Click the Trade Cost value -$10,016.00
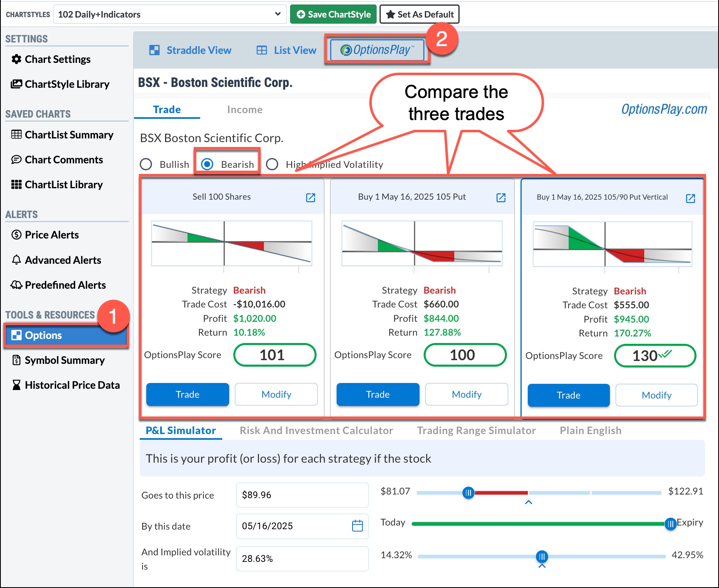This screenshot has height=588, width=719. click(259, 304)
